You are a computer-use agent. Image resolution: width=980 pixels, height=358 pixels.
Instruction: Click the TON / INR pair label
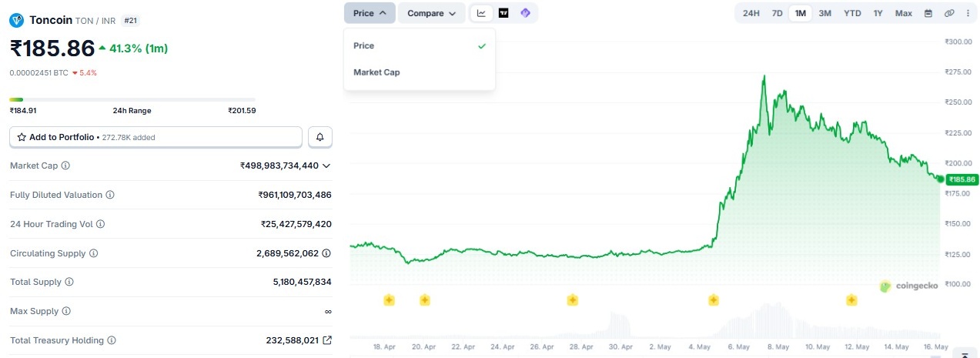96,21
